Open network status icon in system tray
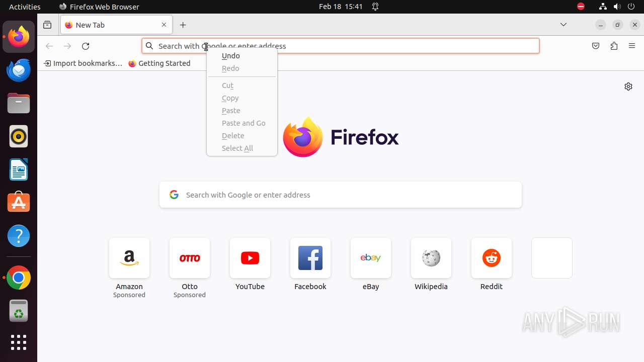Viewport: 644px width, 362px height. 603,7
